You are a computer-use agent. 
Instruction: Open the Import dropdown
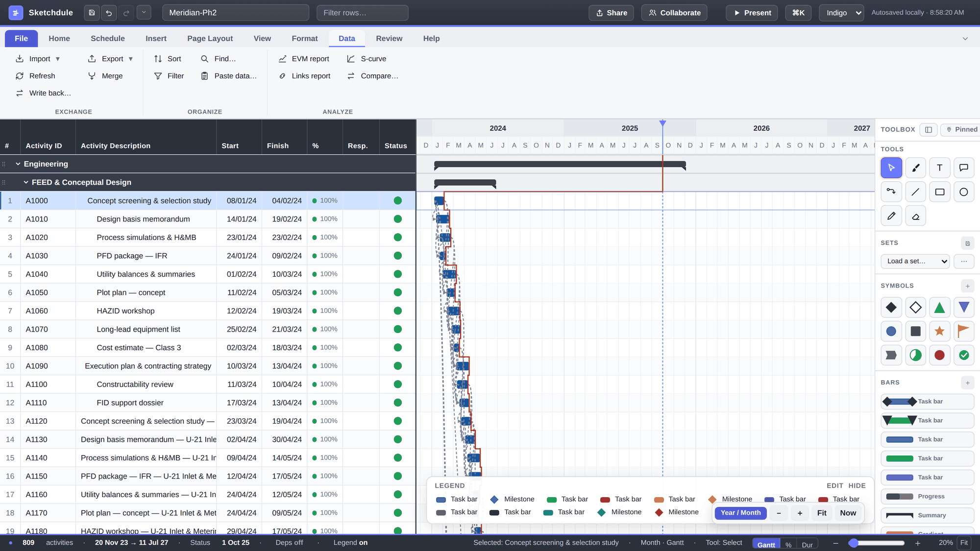(x=38, y=59)
